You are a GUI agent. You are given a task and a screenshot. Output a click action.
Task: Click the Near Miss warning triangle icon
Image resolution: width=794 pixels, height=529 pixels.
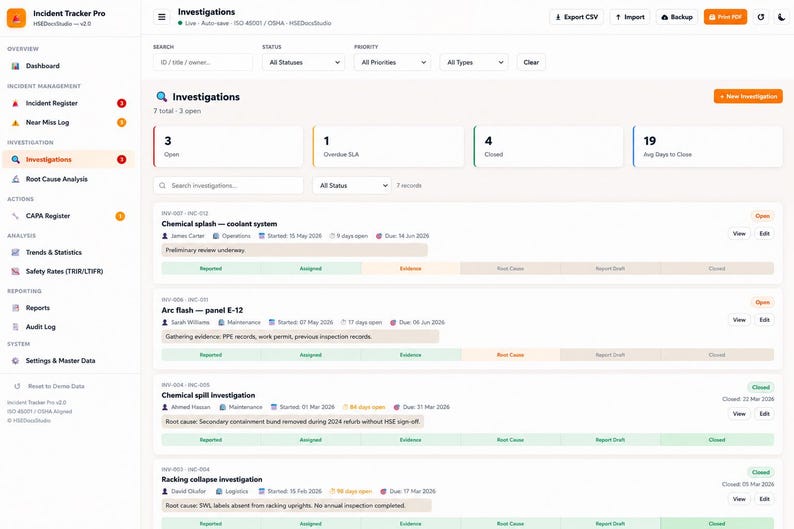tap(15, 123)
